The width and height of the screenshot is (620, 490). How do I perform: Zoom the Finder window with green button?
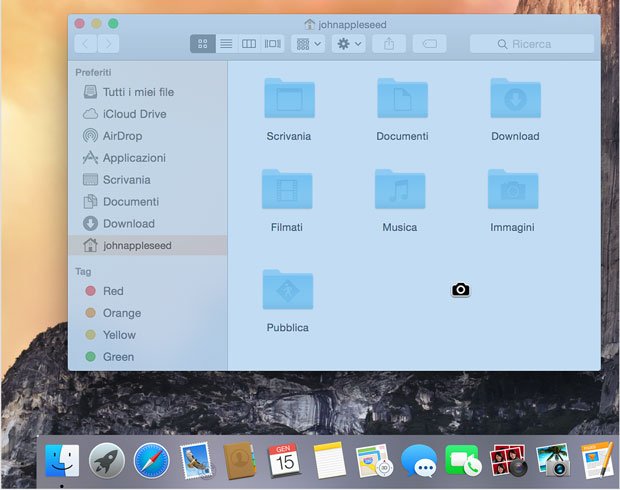pyautogui.click(x=113, y=24)
